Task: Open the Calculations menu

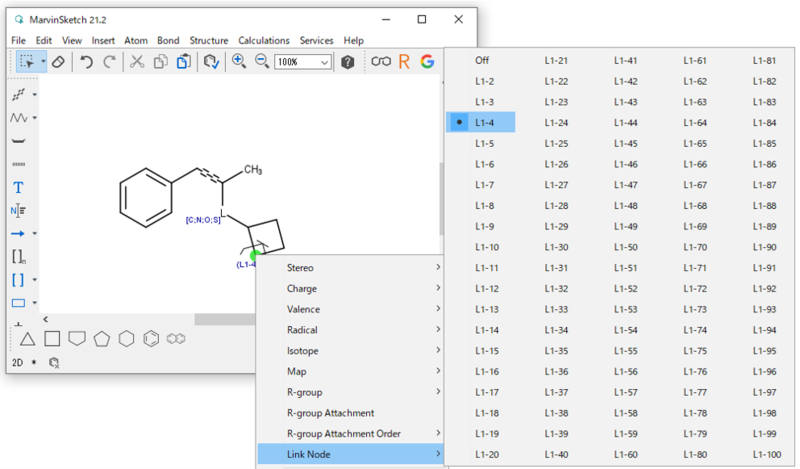Action: pos(264,40)
